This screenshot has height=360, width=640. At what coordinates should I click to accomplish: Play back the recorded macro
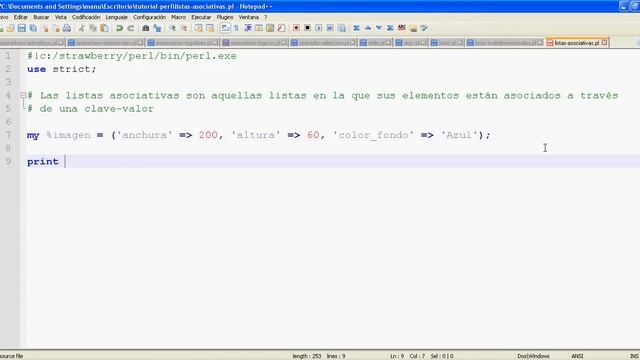(319, 28)
